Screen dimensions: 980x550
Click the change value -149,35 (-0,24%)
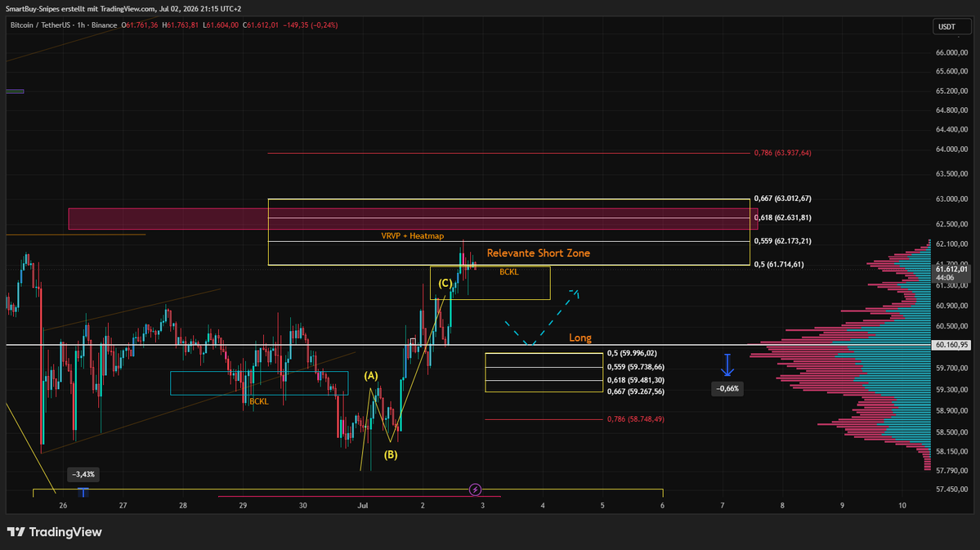coord(311,25)
